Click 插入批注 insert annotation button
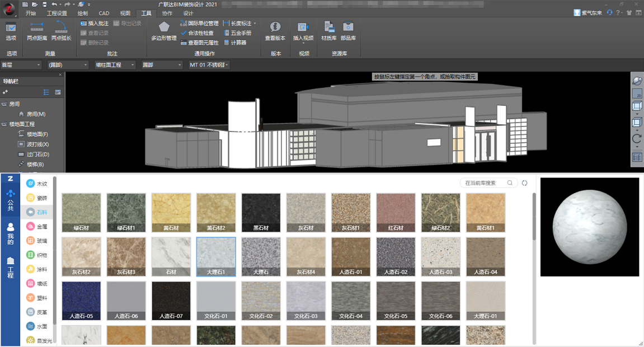This screenshot has width=644, height=347. tap(95, 24)
